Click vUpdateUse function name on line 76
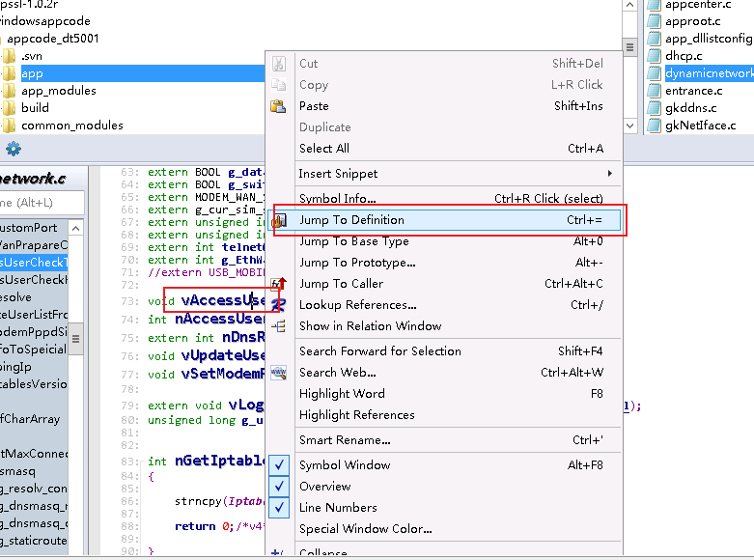Screen dimensions: 754x560 click(x=223, y=355)
